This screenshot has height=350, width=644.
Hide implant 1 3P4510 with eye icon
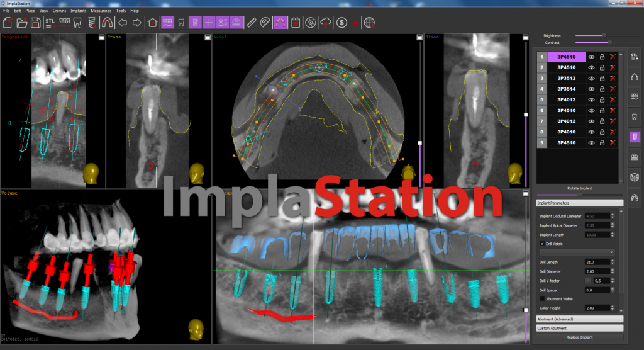click(x=591, y=57)
